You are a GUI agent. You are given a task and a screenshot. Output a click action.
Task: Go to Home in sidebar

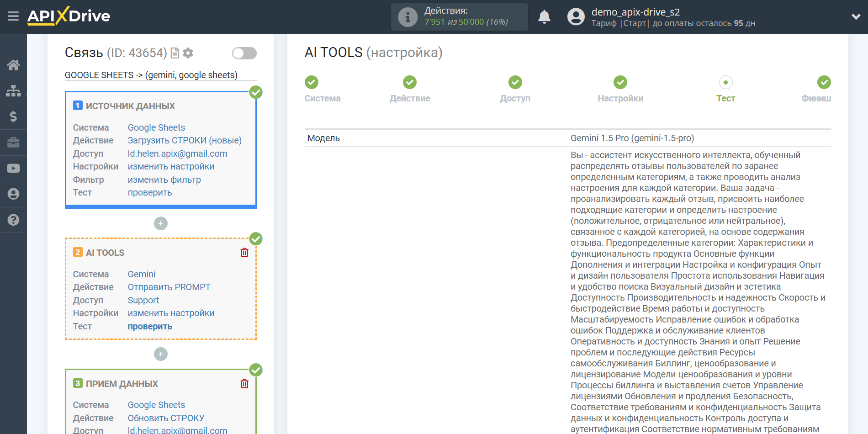point(13,65)
